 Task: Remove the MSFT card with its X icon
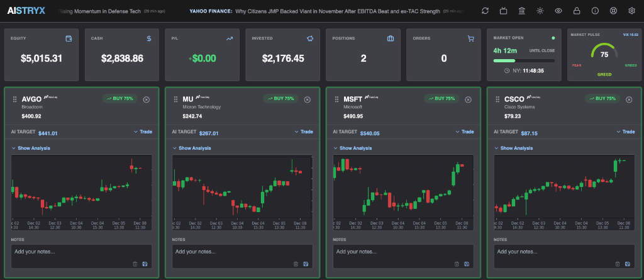coord(468,99)
